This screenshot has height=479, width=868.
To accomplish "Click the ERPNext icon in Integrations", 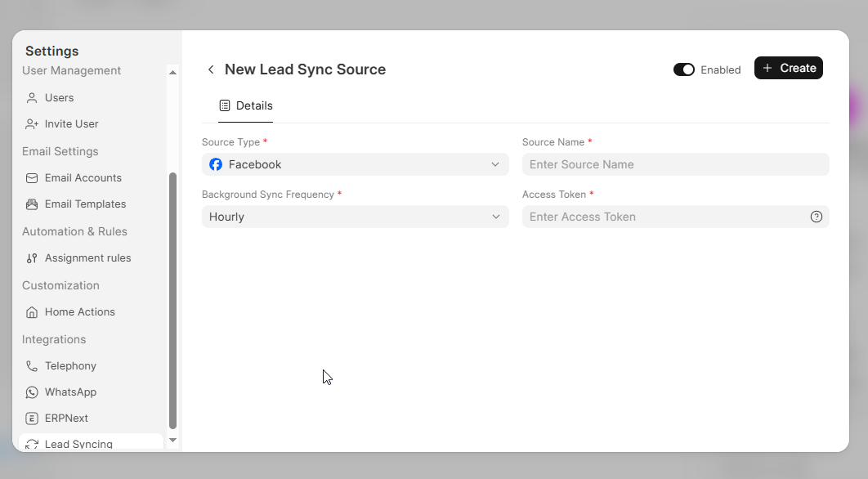I will pos(32,419).
